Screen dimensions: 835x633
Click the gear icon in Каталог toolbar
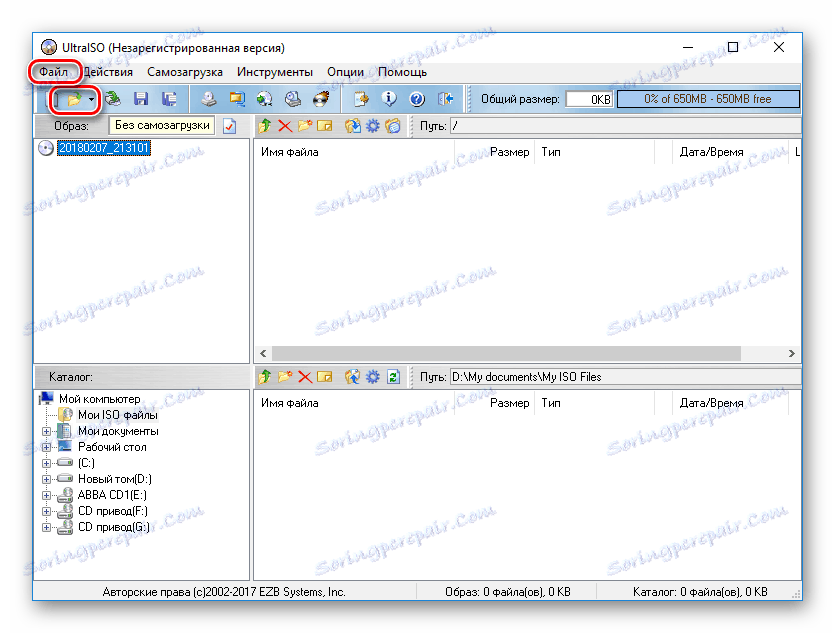(372, 377)
